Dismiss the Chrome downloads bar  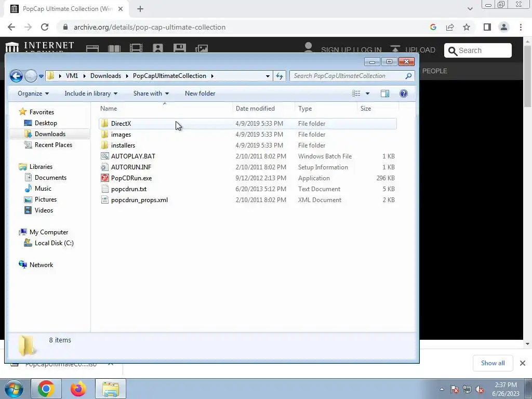click(x=523, y=363)
